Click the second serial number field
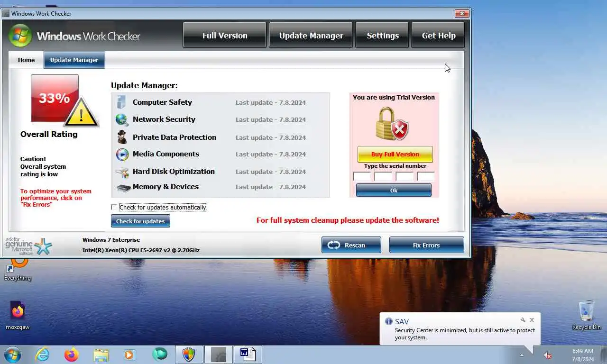 [x=383, y=176]
